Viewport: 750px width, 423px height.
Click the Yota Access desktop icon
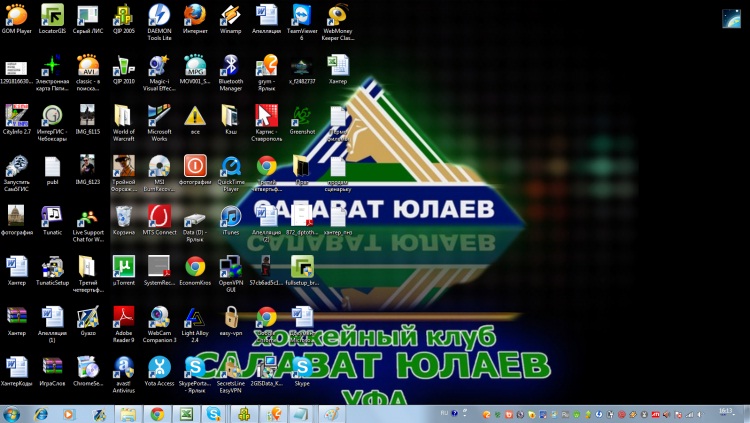[x=159, y=368]
